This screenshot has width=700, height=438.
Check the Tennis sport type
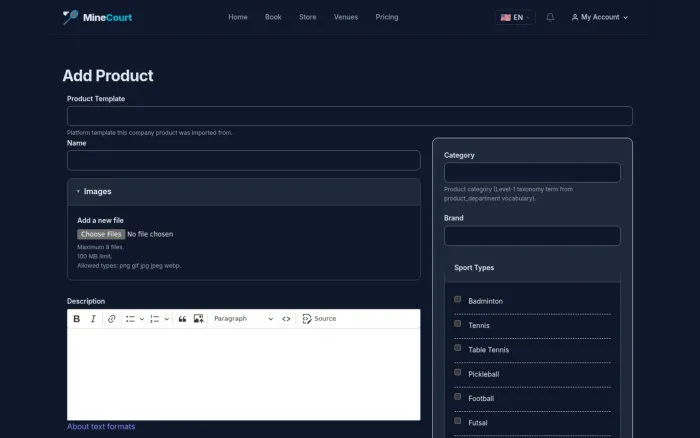click(458, 324)
